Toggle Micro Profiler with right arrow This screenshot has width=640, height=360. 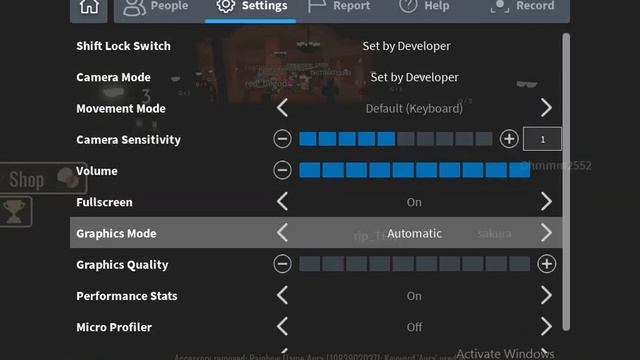[x=546, y=327]
